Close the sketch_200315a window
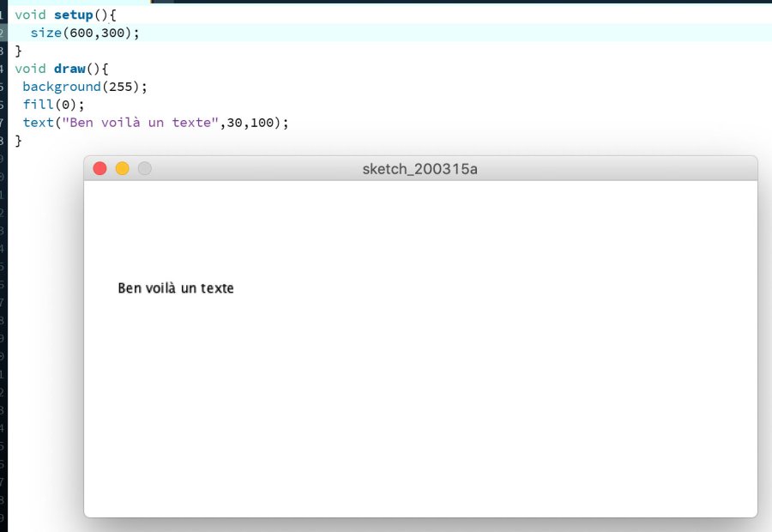The height and width of the screenshot is (532, 772). [100, 169]
